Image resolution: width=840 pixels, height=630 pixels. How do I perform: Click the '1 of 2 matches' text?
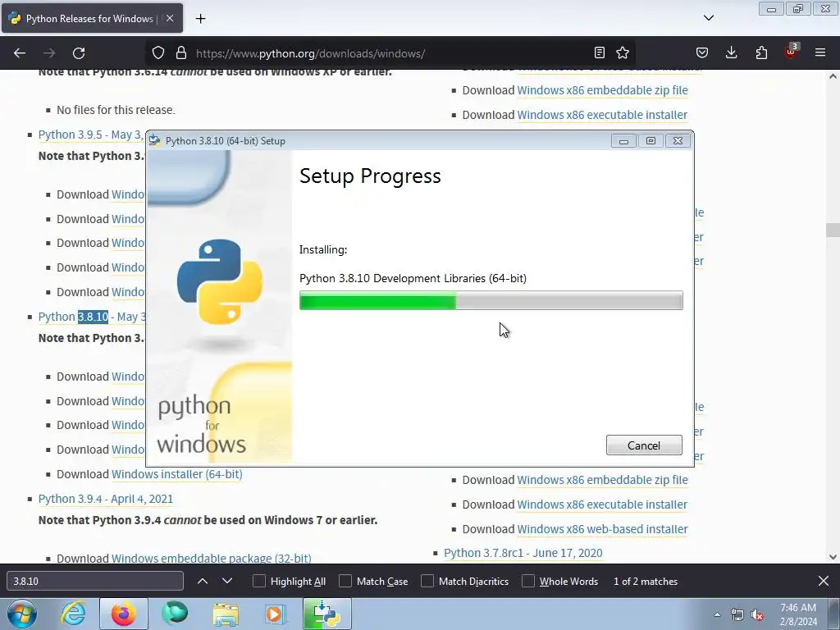click(x=646, y=582)
